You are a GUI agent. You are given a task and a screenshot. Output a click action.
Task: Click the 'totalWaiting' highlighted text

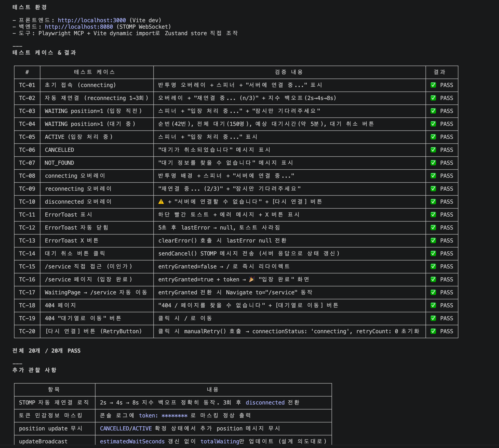[x=220, y=441]
